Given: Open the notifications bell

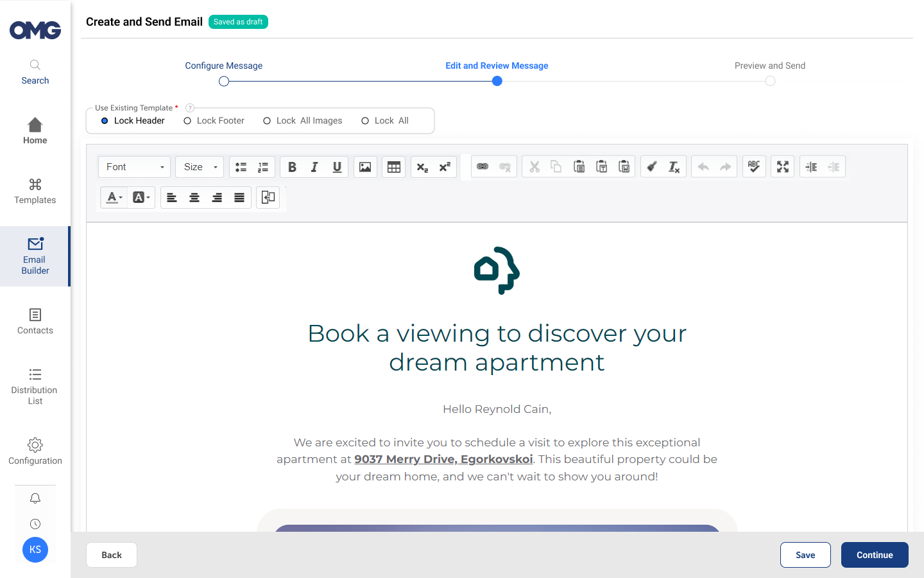Looking at the screenshot, I should pyautogui.click(x=35, y=498).
